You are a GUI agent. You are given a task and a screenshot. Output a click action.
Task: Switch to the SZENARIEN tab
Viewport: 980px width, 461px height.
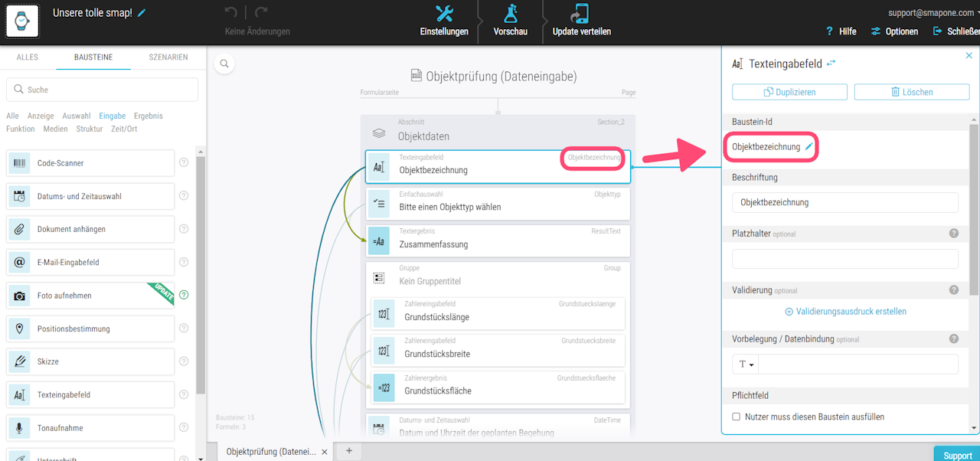(x=168, y=57)
